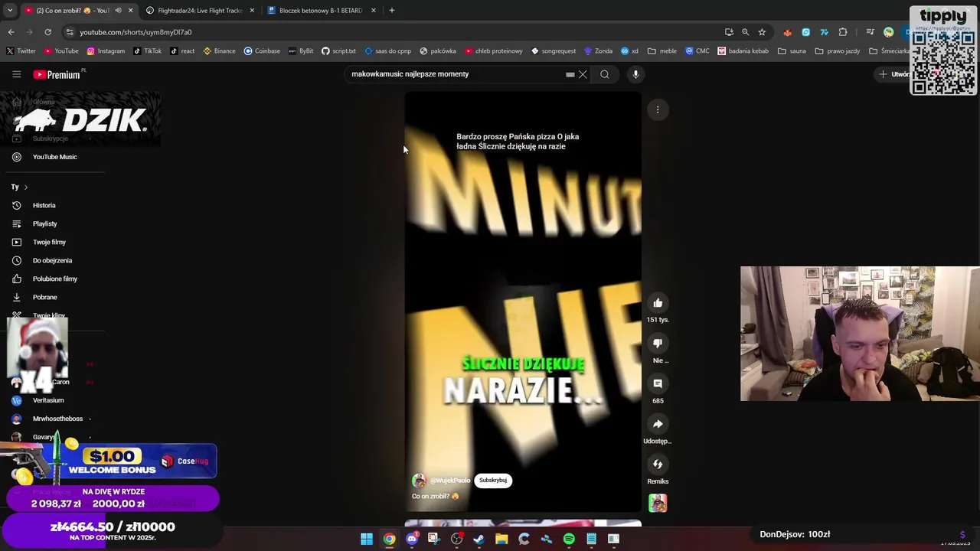Image resolution: width=980 pixels, height=551 pixels.
Task: Subscribe to WujekPaolo with Subskrybuj button
Action: [x=493, y=481]
